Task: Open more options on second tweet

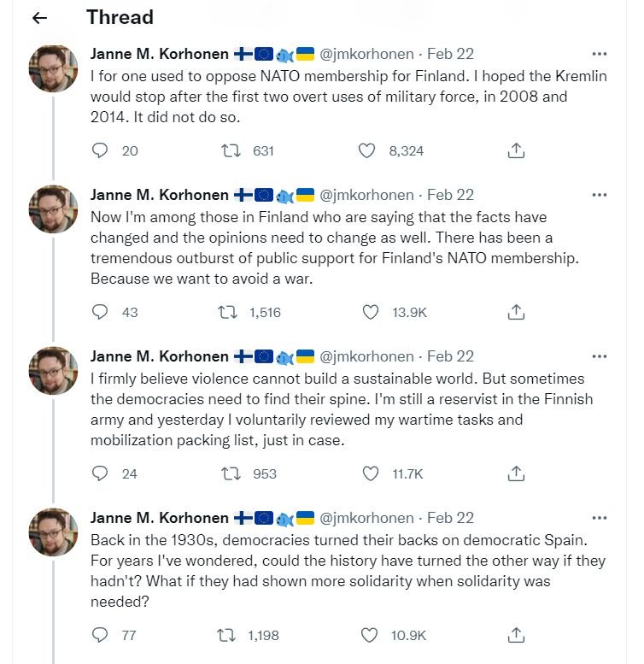Action: (600, 195)
